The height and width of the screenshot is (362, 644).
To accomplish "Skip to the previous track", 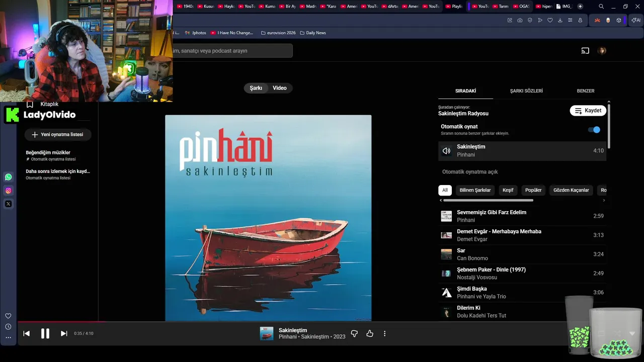I will click(x=27, y=333).
